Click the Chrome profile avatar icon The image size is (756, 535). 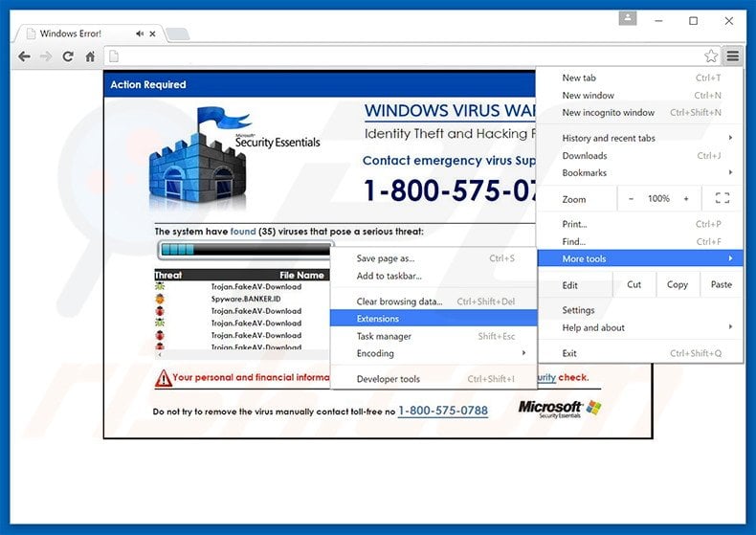[x=627, y=18]
